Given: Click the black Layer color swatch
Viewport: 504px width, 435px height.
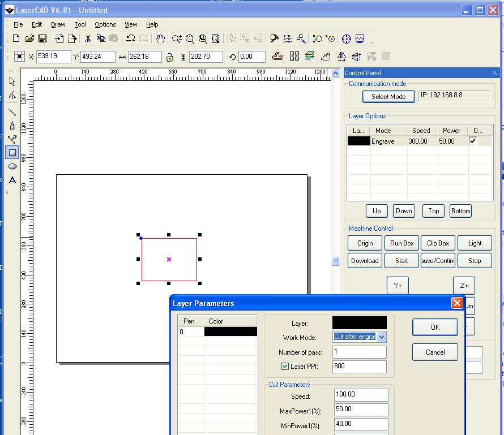Looking at the screenshot, I should point(360,323).
